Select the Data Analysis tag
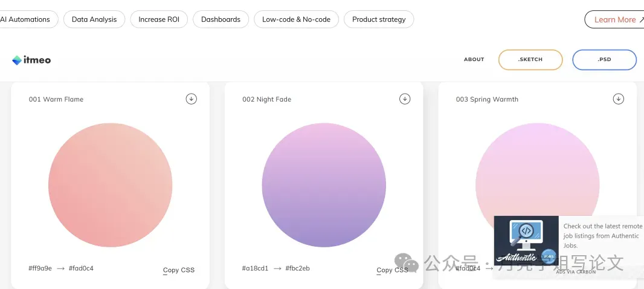Image resolution: width=644 pixels, height=289 pixels. click(94, 19)
